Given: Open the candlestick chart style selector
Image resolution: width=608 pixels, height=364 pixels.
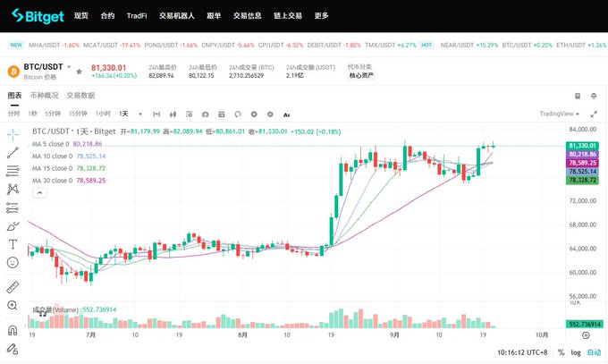Looking at the screenshot, I should [173, 114].
